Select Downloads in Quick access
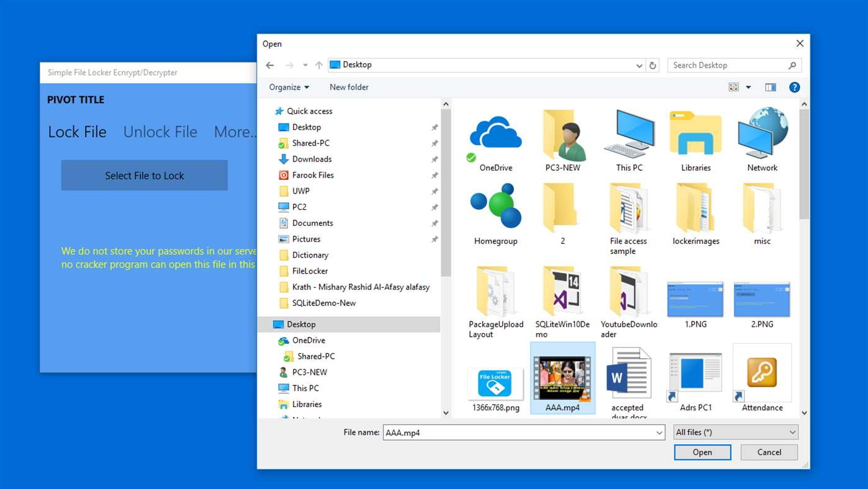 tap(312, 159)
